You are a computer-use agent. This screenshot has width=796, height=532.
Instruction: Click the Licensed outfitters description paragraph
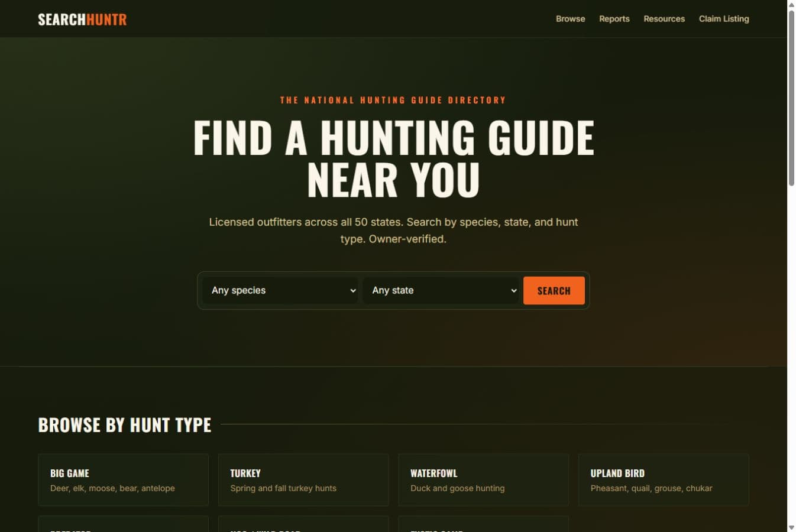[x=393, y=231]
